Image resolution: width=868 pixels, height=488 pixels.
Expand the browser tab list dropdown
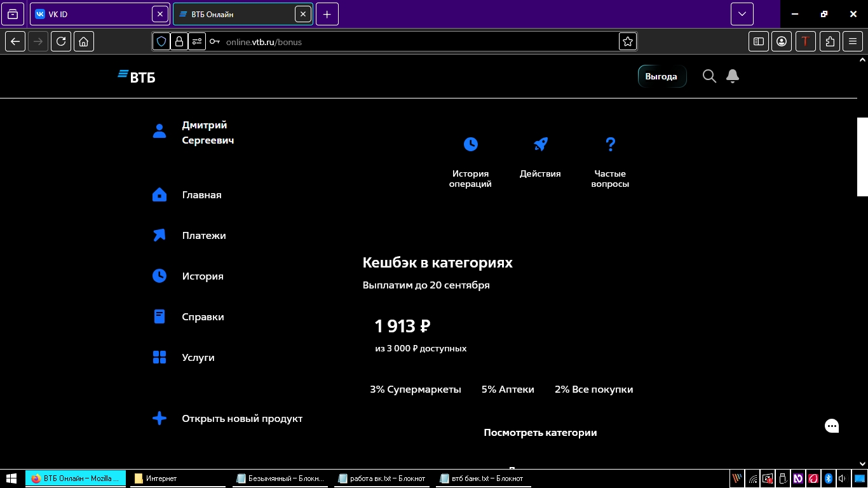point(742,13)
